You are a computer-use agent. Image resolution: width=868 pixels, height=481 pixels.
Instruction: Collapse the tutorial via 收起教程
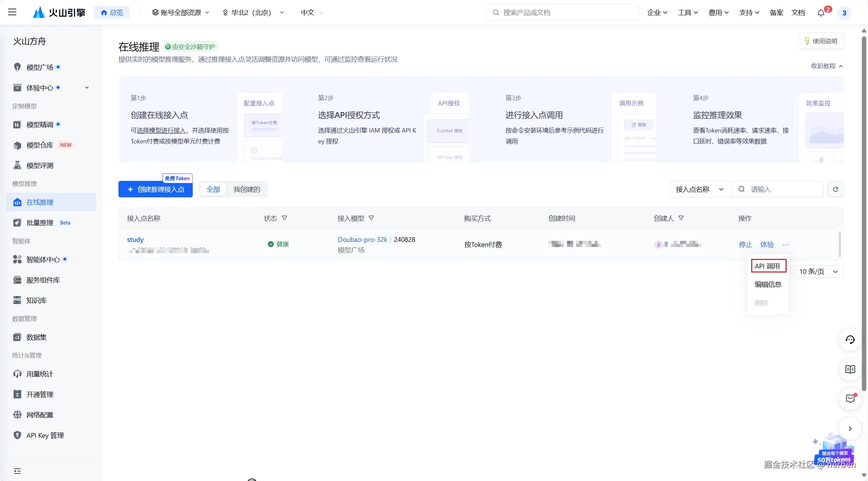pyautogui.click(x=827, y=66)
